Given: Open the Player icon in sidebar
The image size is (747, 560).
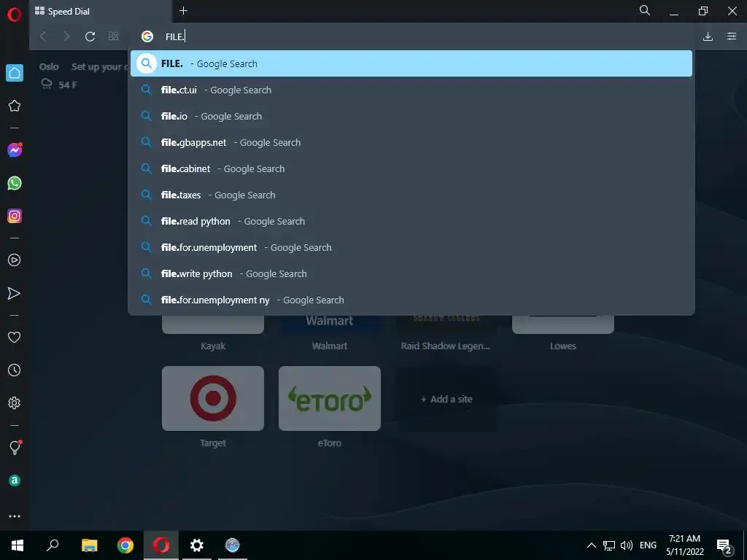Looking at the screenshot, I should pos(15,260).
